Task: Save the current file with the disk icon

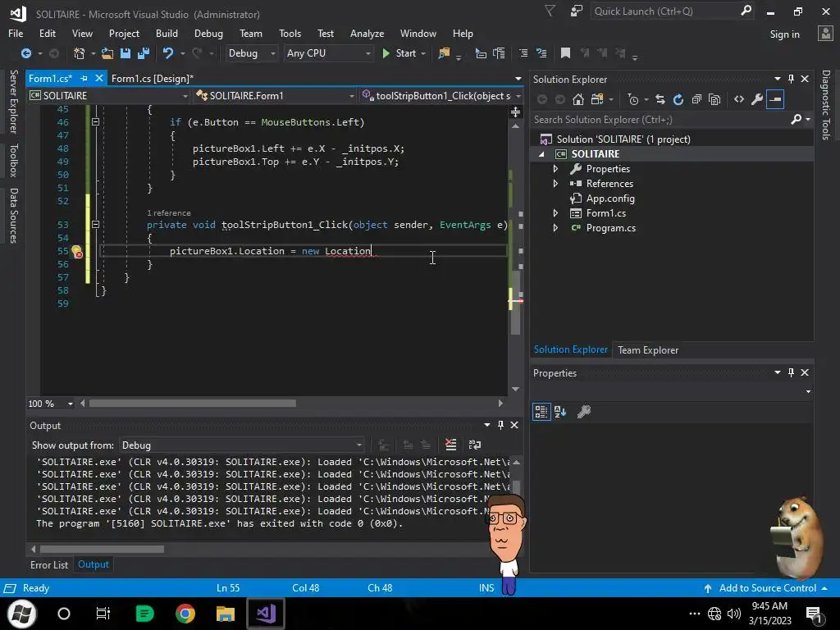Action: 126,53
